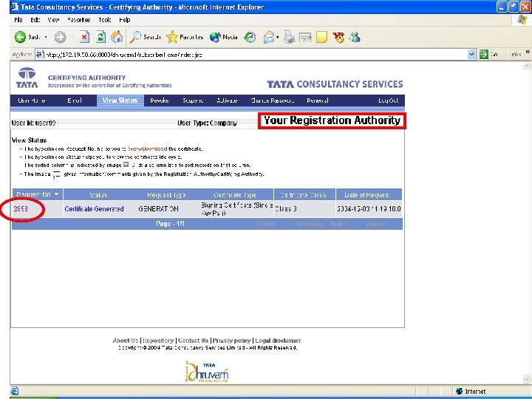Click the TATA logo in header
This screenshot has height=399, width=532.
(x=27, y=78)
